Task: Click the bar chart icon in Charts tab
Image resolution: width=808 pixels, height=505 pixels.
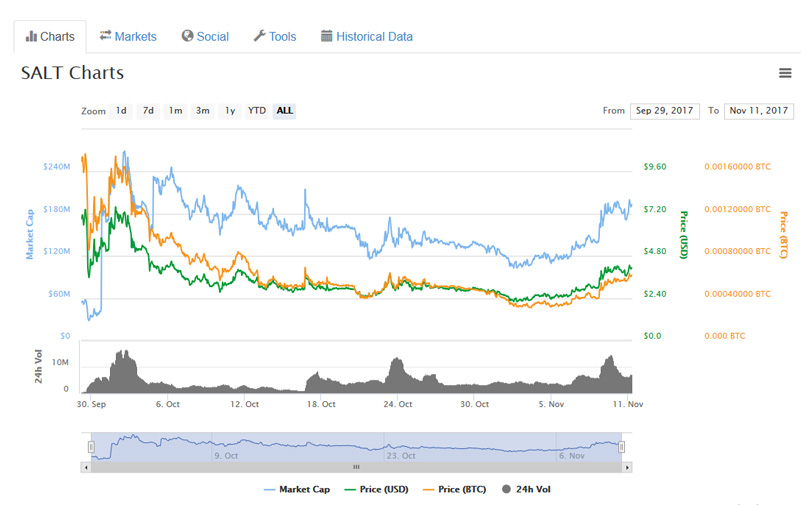Action: pos(31,37)
